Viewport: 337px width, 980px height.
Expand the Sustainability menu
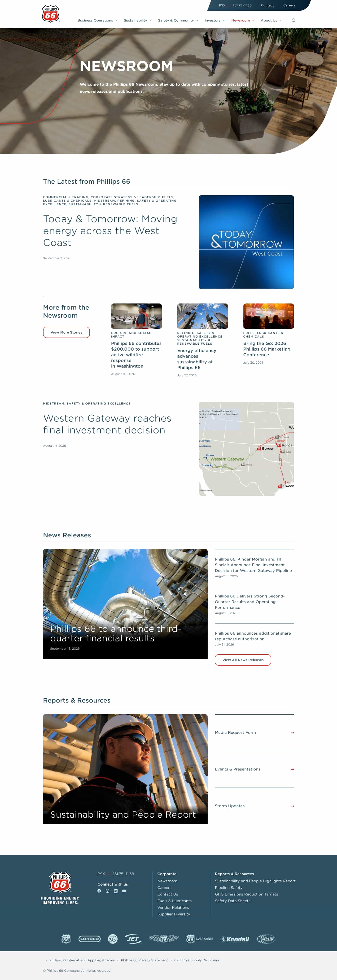pos(138,21)
